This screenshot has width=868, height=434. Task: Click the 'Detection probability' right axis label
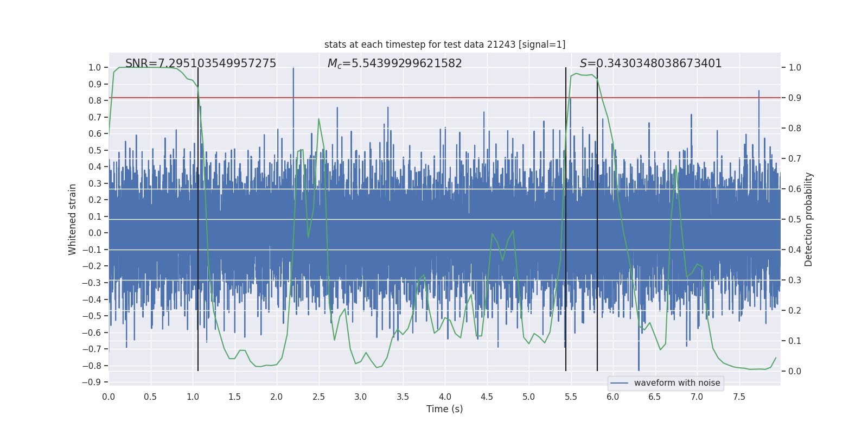(808, 219)
